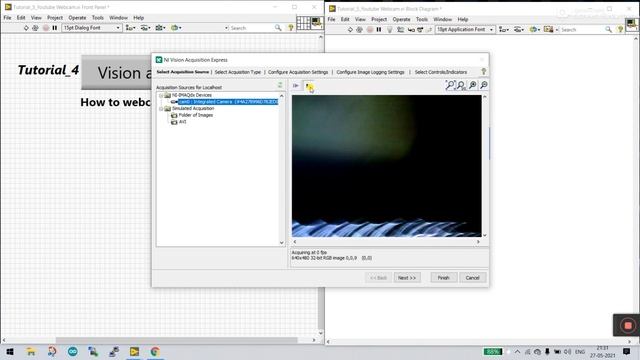Click Pause in Block Diagram toolbar
This screenshot has width=640, height=360.
tap(379, 29)
